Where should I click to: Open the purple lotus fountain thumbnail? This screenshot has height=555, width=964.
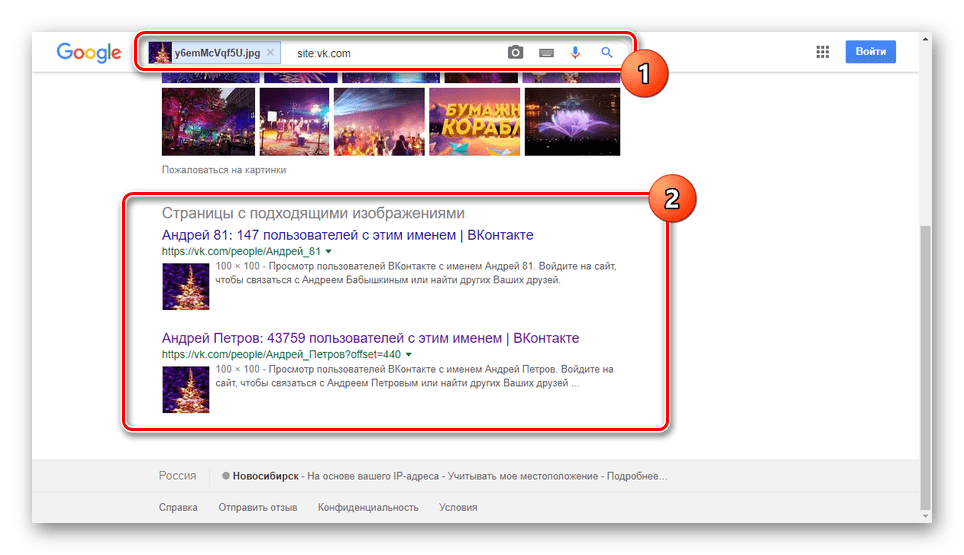tap(572, 122)
